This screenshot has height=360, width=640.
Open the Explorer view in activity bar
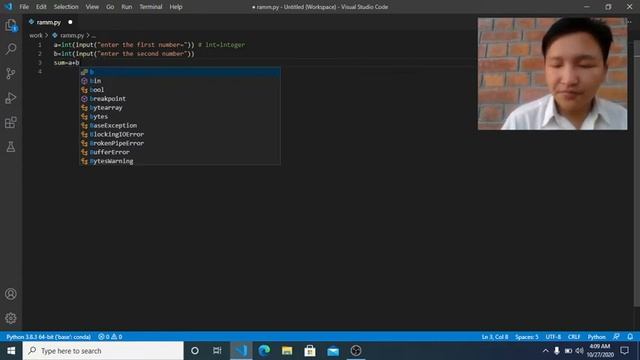[11, 26]
